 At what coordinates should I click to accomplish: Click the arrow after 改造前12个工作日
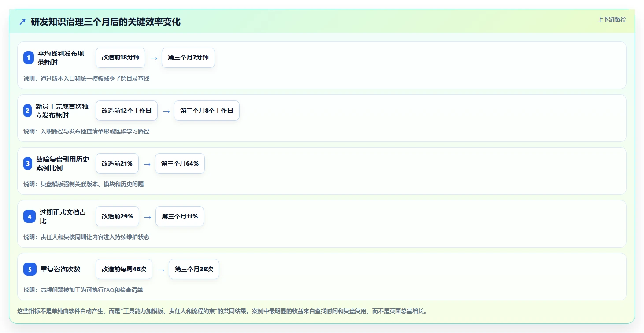[166, 111]
